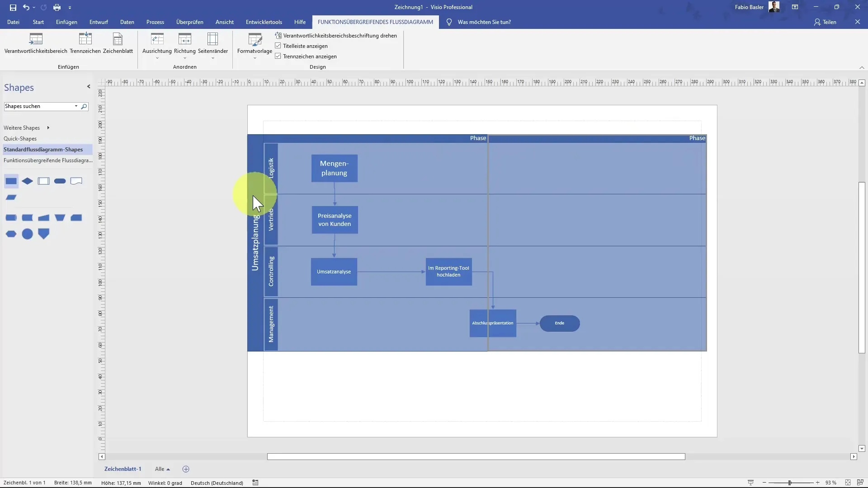Click the Deutsch (Deutschland) language indicator
The image size is (868, 488).
pyautogui.click(x=217, y=483)
